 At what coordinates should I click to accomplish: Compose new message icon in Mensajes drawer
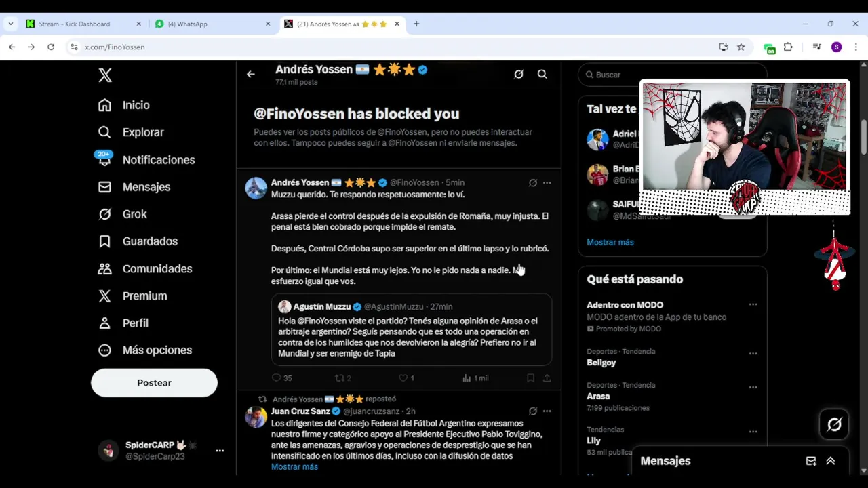tap(811, 461)
